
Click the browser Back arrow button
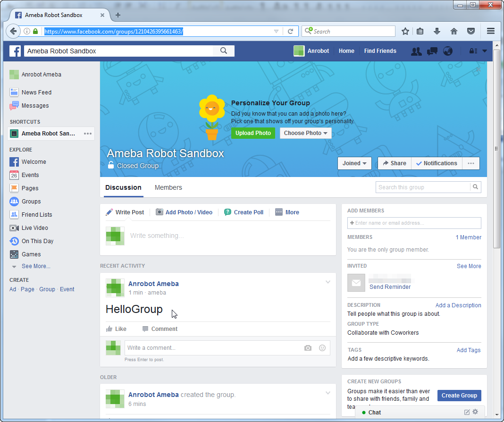(x=13, y=31)
